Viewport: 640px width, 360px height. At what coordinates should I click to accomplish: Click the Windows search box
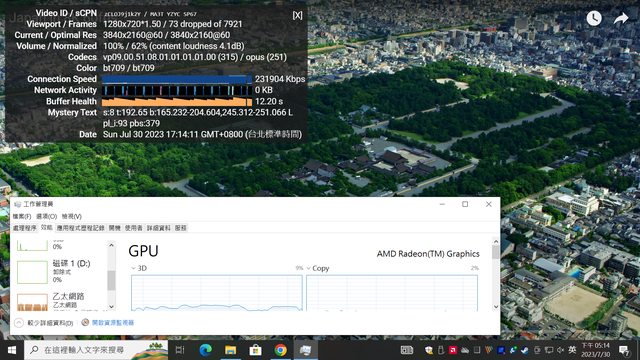point(96,350)
